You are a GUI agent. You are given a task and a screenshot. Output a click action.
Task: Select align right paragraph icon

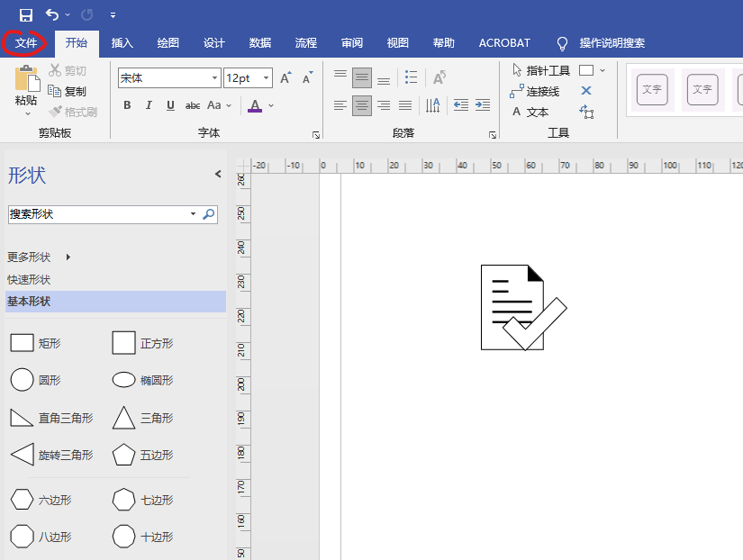384,105
